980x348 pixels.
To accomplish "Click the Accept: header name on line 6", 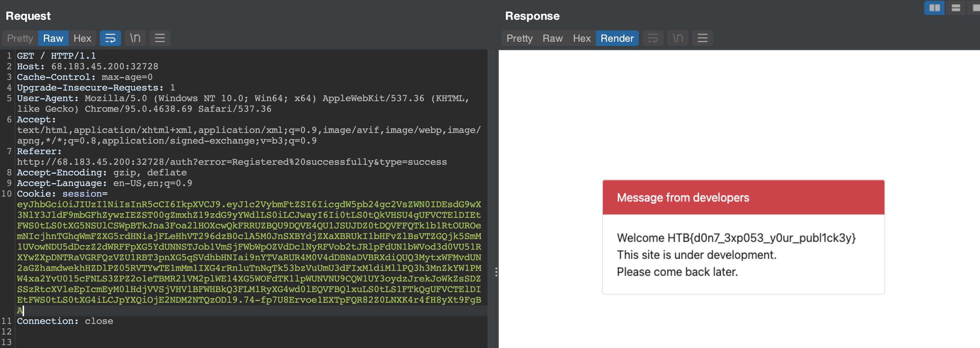I will point(36,120).
